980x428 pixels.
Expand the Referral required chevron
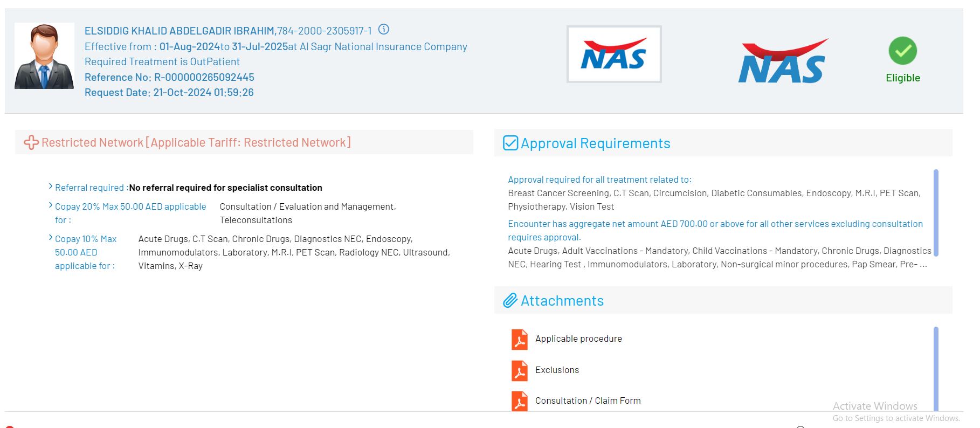51,187
